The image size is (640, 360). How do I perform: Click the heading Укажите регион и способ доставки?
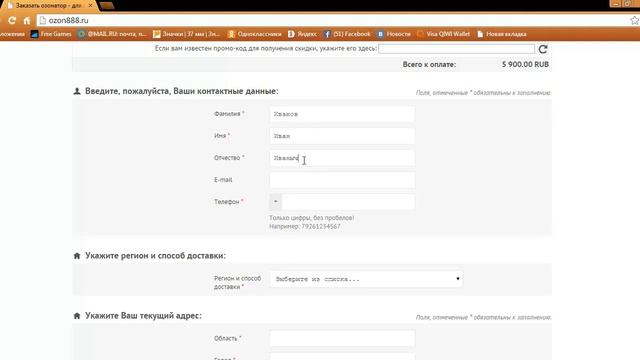[x=155, y=256]
